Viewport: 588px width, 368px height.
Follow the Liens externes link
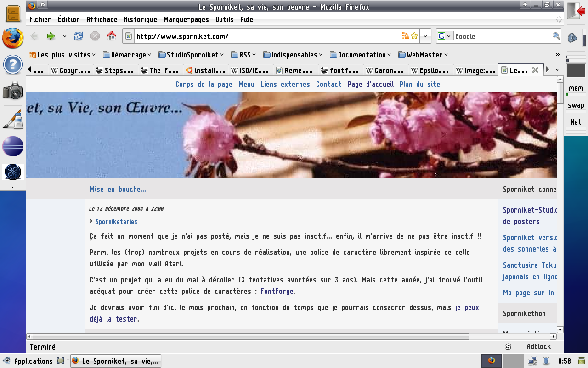click(x=285, y=84)
